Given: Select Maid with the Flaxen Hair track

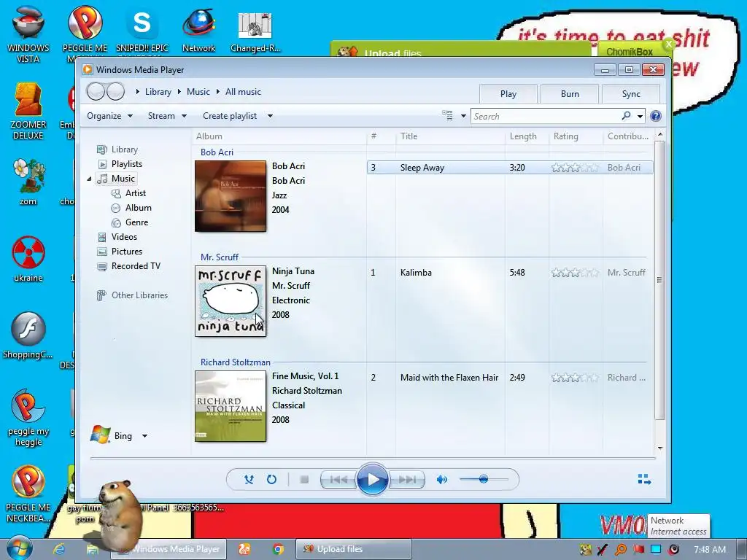Looking at the screenshot, I should pos(510,378).
